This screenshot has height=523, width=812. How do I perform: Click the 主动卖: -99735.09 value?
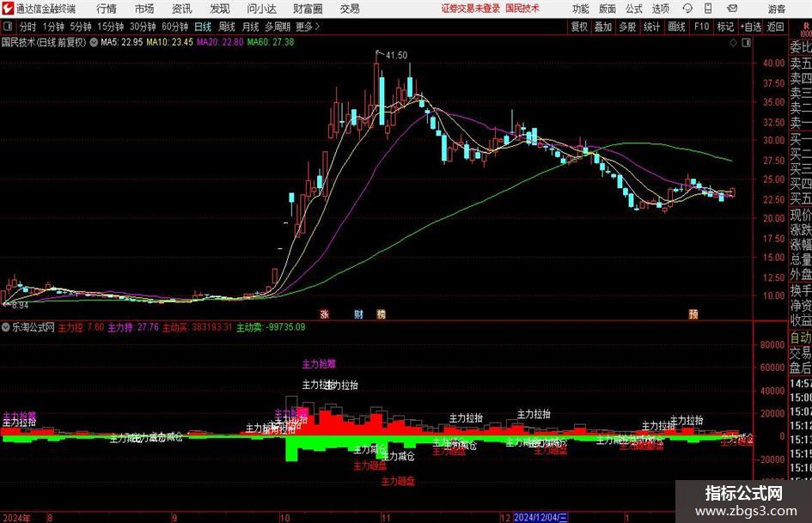271,327
